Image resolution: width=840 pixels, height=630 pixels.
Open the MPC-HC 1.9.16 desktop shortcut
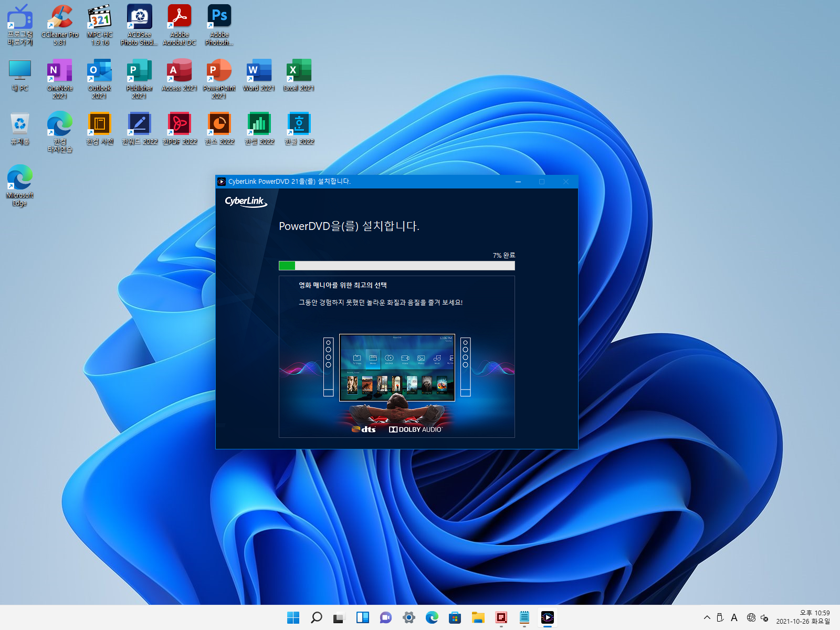tap(100, 25)
